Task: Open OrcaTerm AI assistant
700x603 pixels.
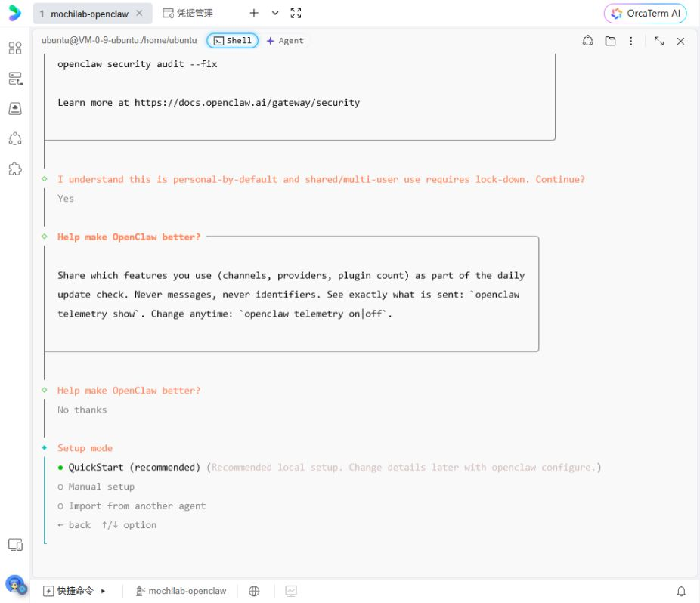Action: click(x=645, y=14)
